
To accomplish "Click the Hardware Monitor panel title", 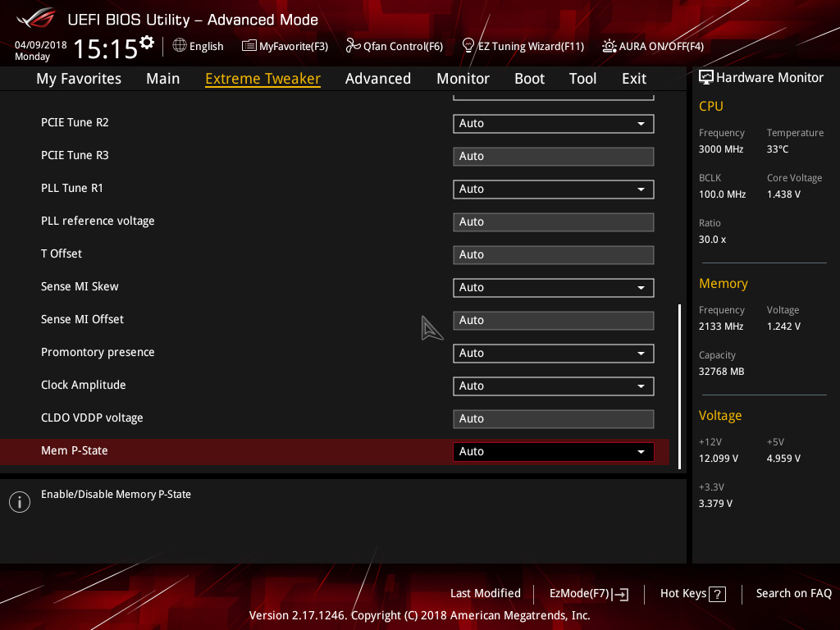I will [x=769, y=78].
